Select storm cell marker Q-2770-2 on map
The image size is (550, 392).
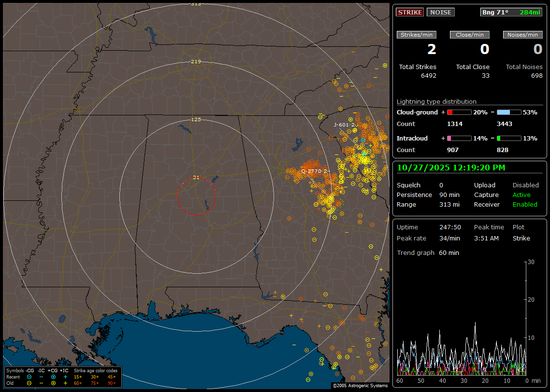(314, 171)
